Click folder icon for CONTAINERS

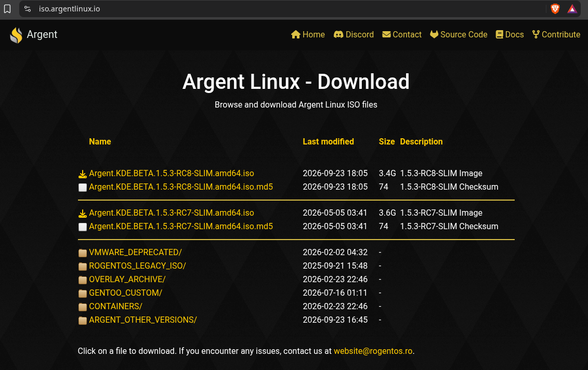(x=83, y=307)
